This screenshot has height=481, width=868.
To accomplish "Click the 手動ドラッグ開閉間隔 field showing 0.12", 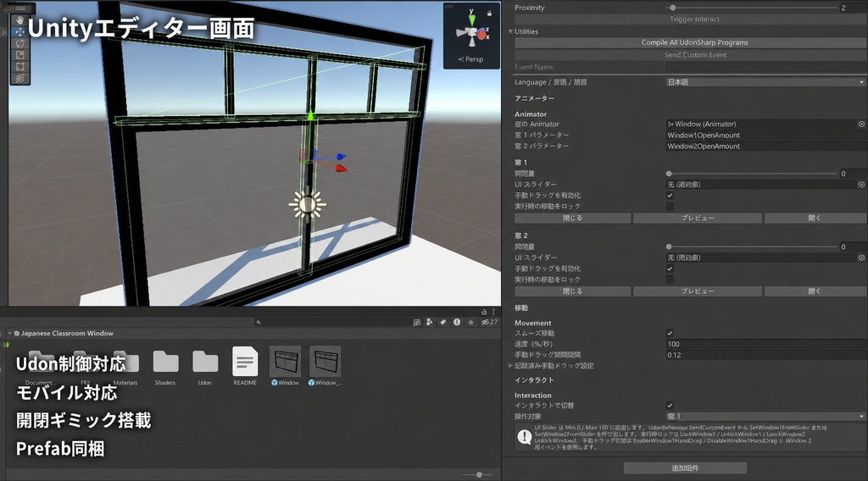I will pos(765,355).
